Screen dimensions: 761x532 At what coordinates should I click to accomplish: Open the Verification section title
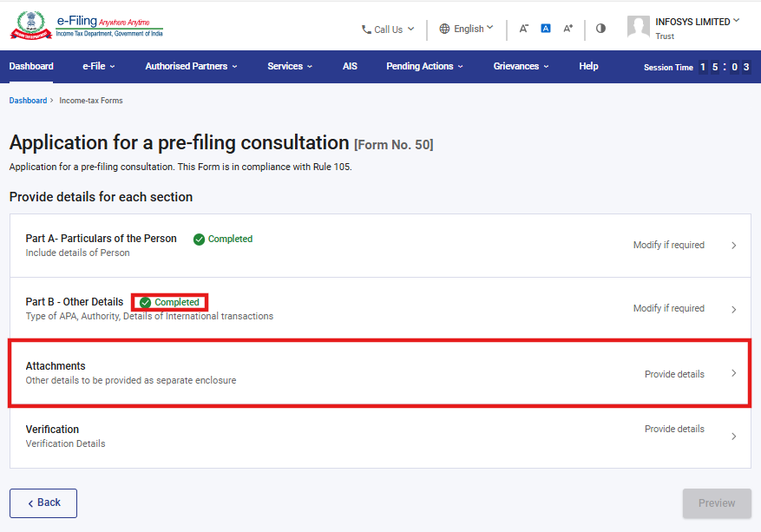(52, 429)
